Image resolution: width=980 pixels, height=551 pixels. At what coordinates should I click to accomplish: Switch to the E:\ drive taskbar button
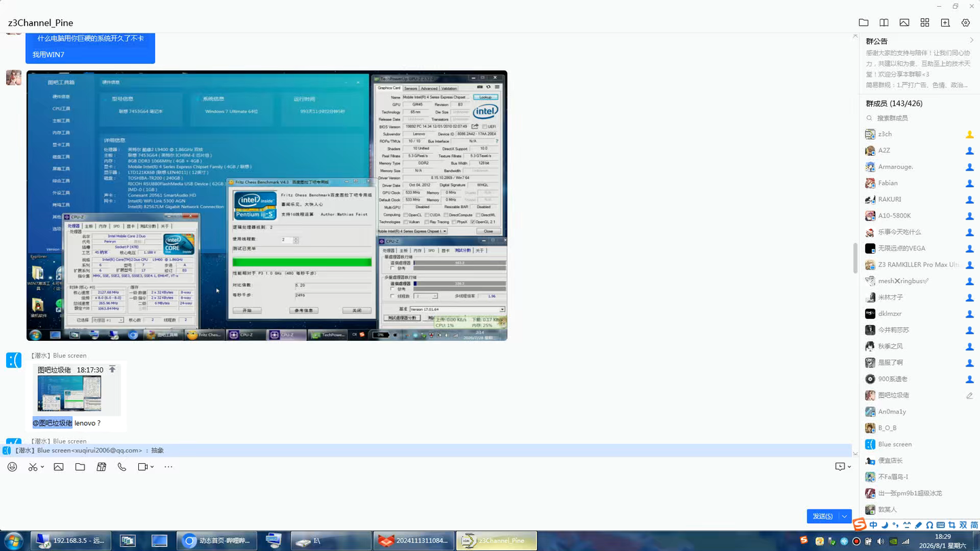pyautogui.click(x=332, y=541)
